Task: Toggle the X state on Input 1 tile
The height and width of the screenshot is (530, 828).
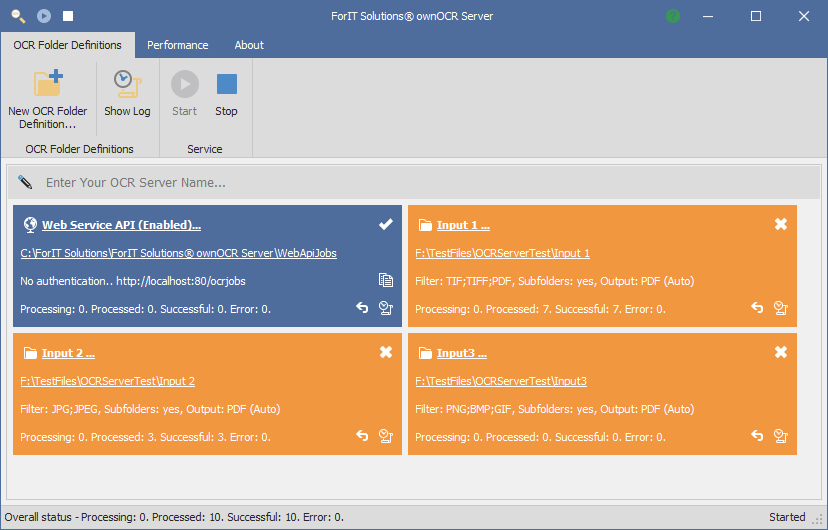Action: pos(781,224)
